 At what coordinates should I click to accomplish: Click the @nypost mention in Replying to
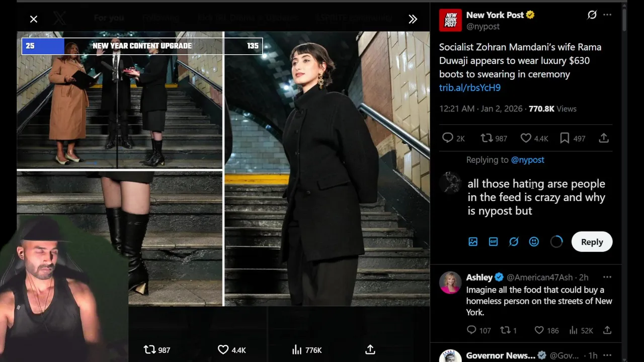[x=527, y=160]
